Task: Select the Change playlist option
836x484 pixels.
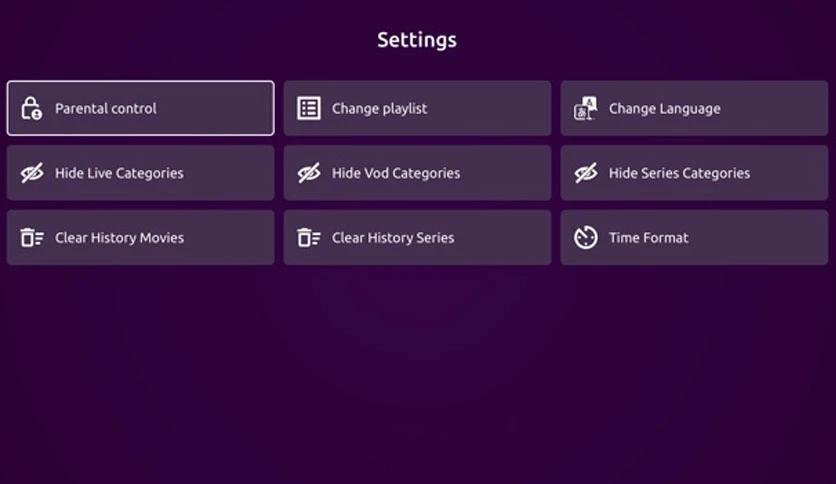Action: [417, 108]
